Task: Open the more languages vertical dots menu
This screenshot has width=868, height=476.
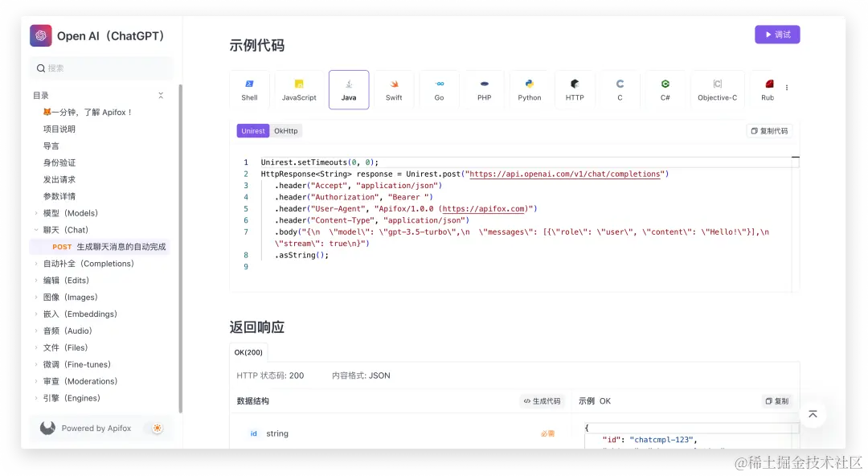Action: coord(787,88)
